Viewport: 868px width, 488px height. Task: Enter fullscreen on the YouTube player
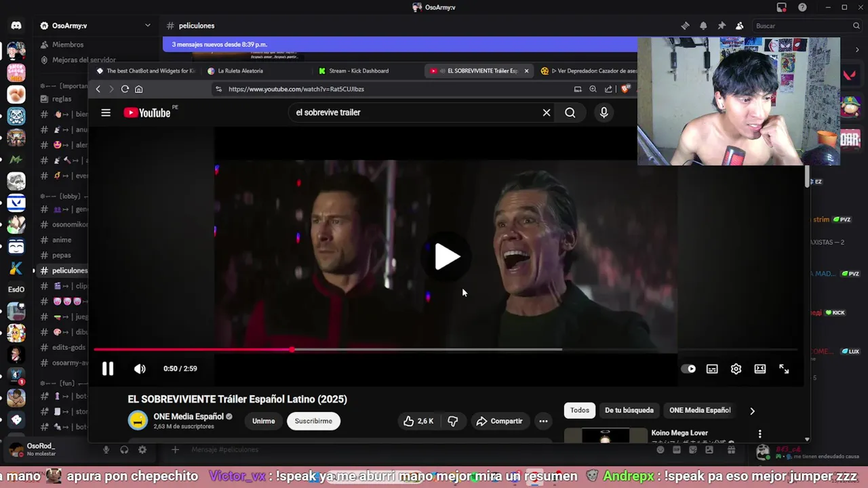[x=784, y=369]
